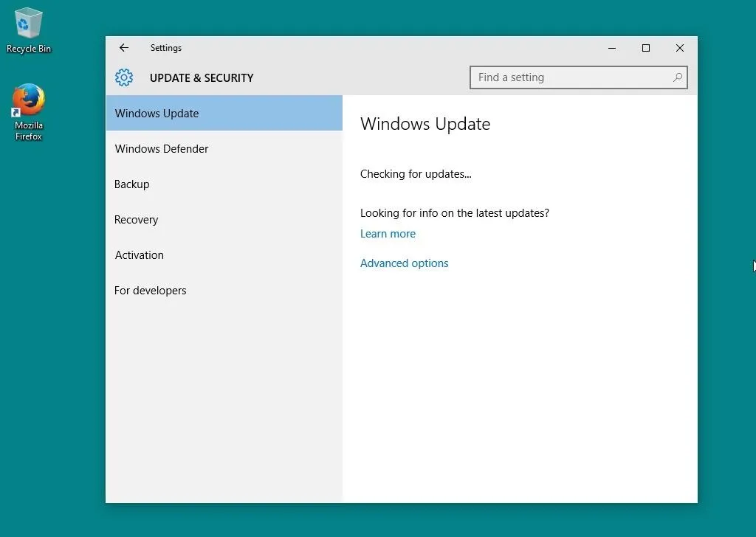Go to Activation section
The image size is (756, 537).
(224, 254)
